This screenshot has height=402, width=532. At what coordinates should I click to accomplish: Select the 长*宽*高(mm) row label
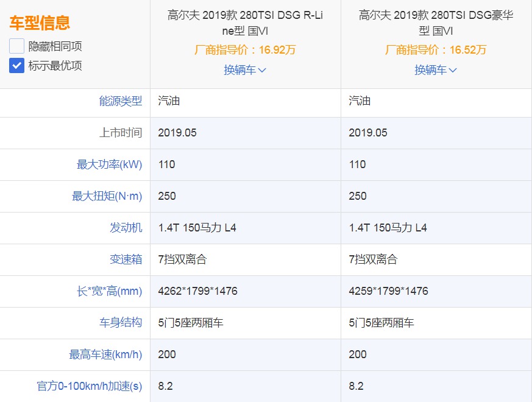(x=109, y=291)
